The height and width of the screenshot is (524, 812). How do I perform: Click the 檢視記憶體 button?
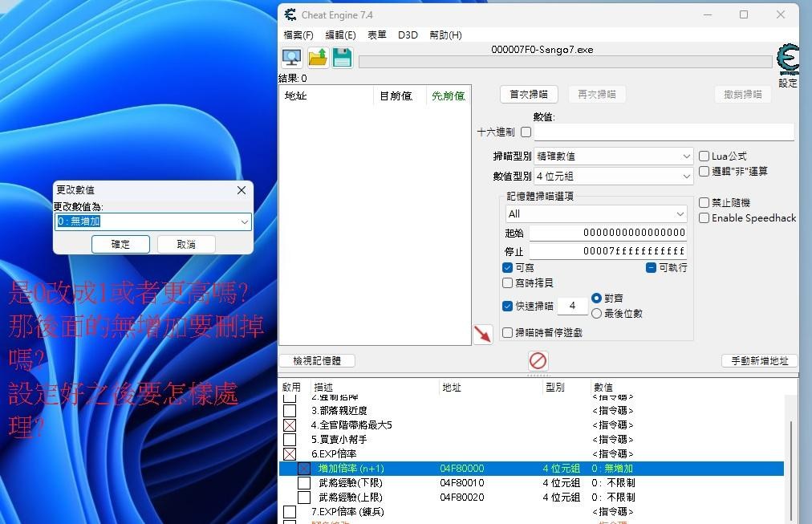[x=317, y=360]
